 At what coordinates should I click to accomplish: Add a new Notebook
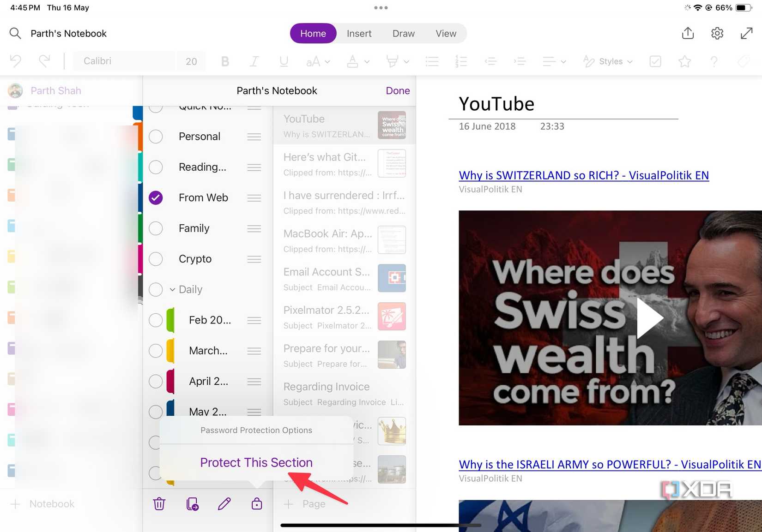pos(42,504)
